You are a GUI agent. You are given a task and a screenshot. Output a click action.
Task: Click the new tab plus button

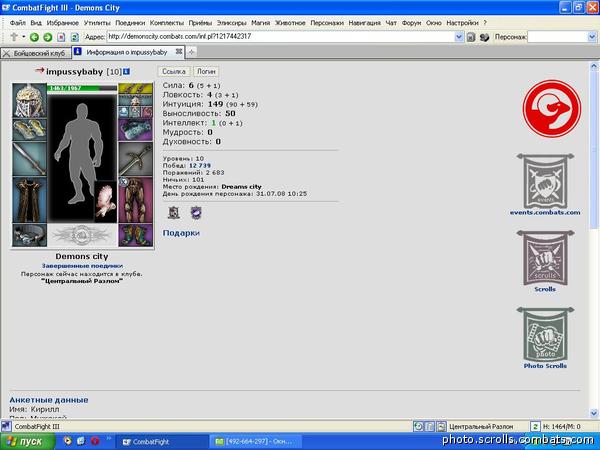tap(191, 52)
